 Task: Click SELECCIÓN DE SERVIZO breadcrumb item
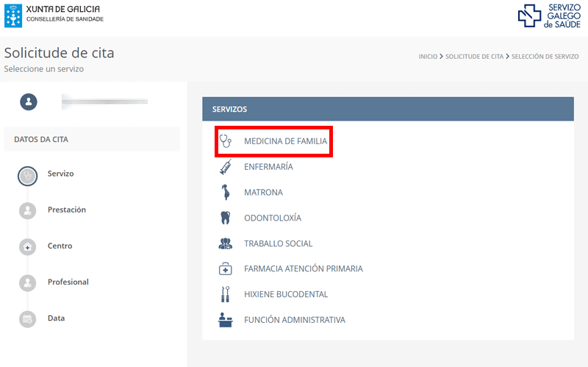[x=545, y=57]
